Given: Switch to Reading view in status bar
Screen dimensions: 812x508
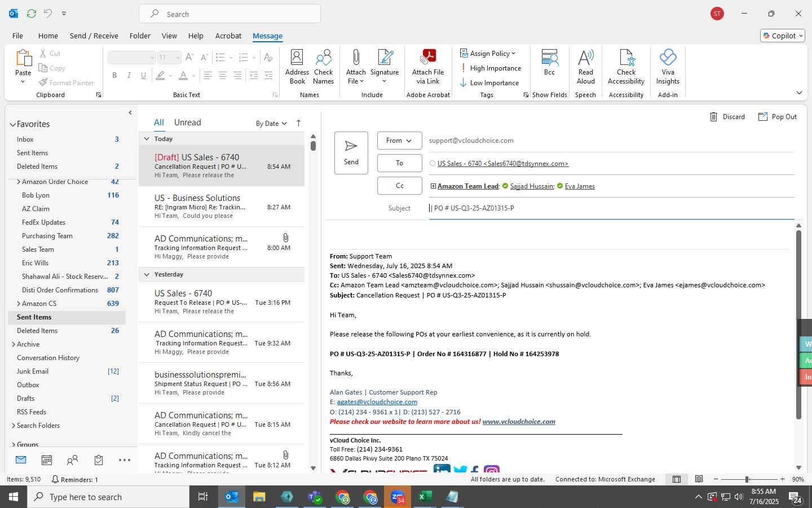Looking at the screenshot, I should coord(699,479).
